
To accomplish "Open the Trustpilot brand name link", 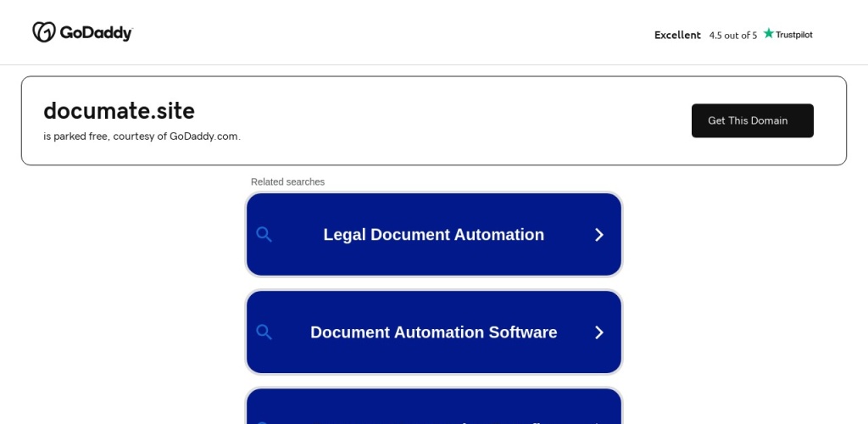I will 793,35.
